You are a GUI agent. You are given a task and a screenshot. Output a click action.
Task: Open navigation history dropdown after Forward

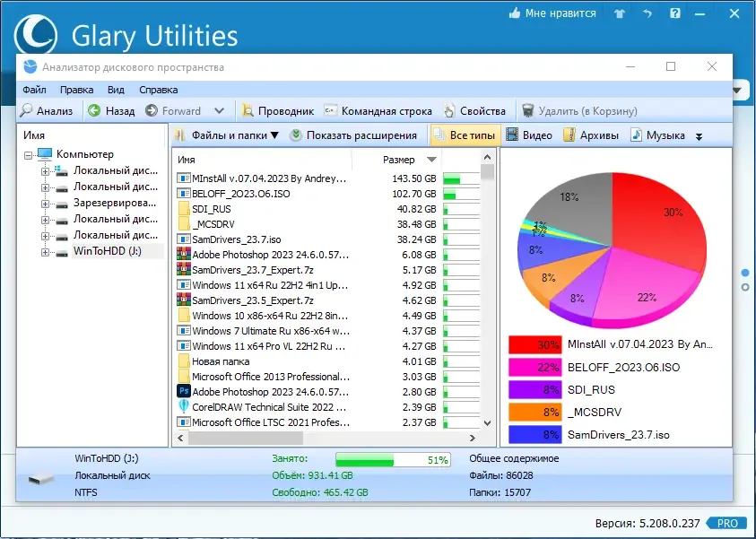[x=219, y=111]
